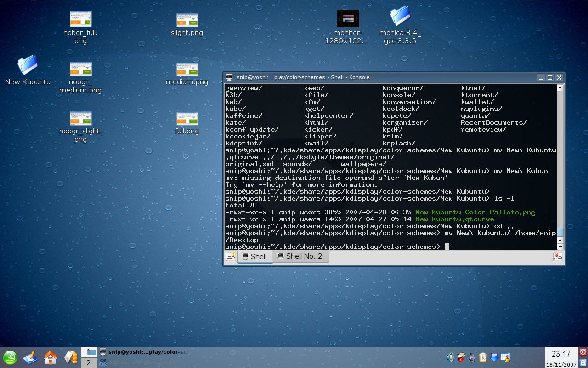
Task: Click 'New Kubuntu.qtcurve' in ls listing
Action: tap(454, 219)
